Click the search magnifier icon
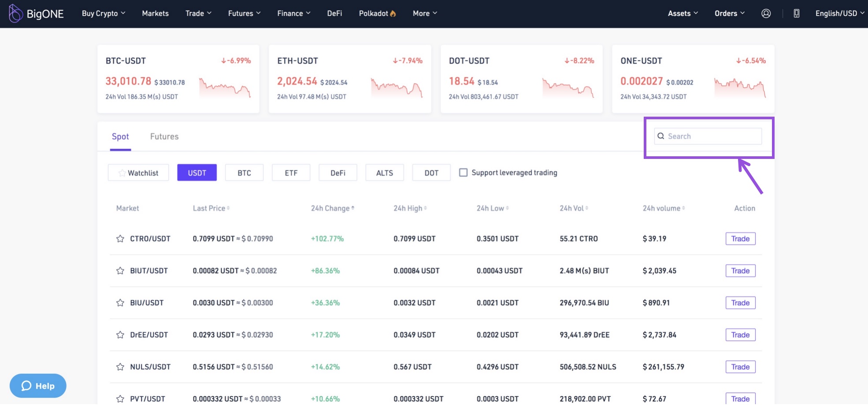 tap(660, 136)
